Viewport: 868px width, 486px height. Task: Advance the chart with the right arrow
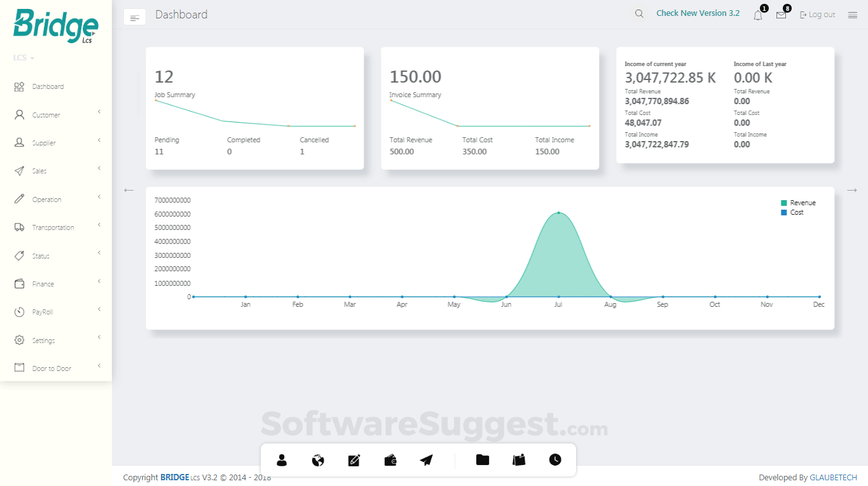click(852, 190)
